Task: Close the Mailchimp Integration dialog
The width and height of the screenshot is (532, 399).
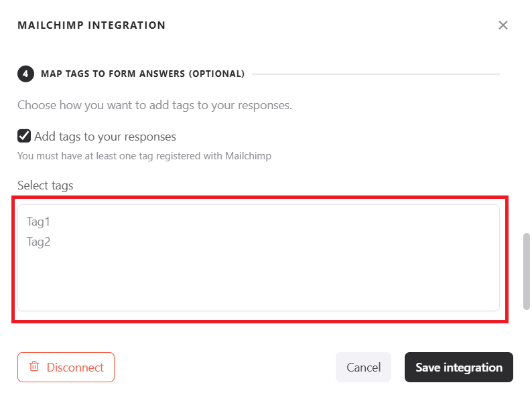Action: pyautogui.click(x=503, y=25)
